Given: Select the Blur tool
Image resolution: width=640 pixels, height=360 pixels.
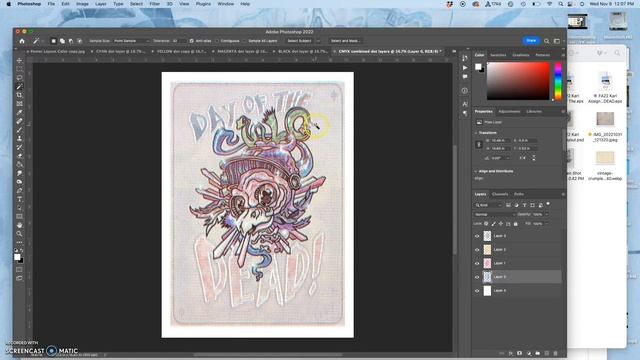Looking at the screenshot, I should [19, 173].
